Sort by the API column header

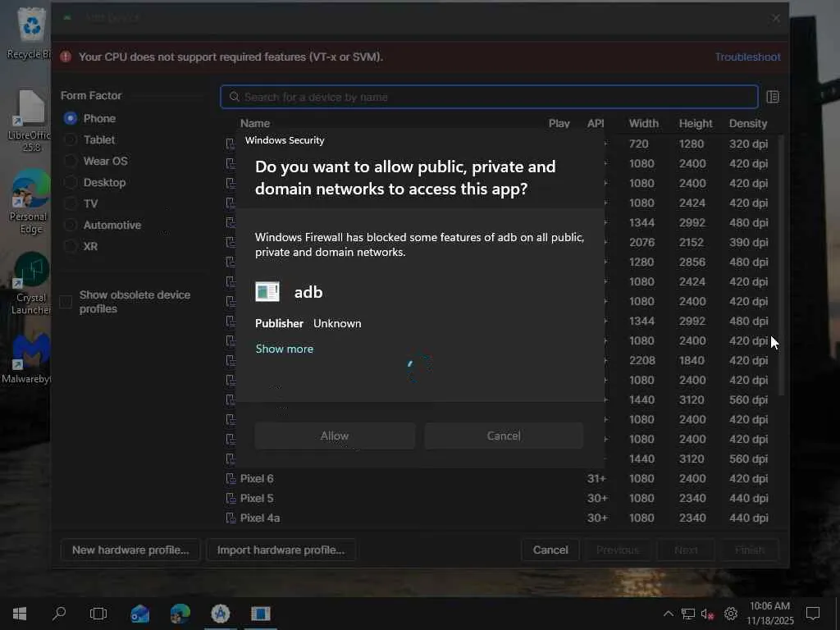[x=596, y=123]
